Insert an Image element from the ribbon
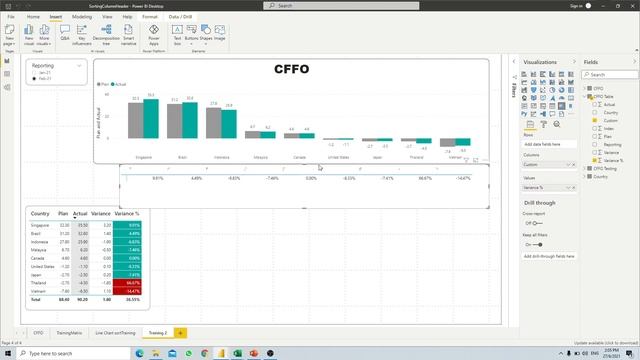640x360 pixels. click(220, 33)
